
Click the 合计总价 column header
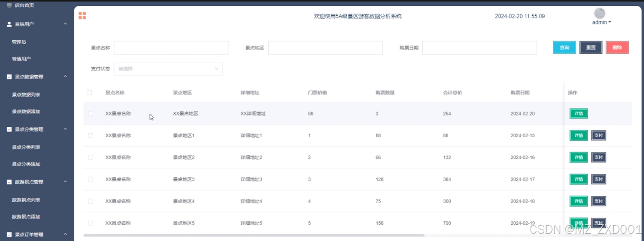[453, 93]
